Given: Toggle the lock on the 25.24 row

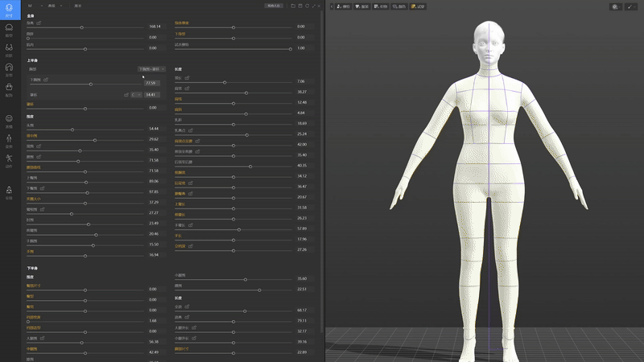Looking at the screenshot, I should [x=191, y=130].
